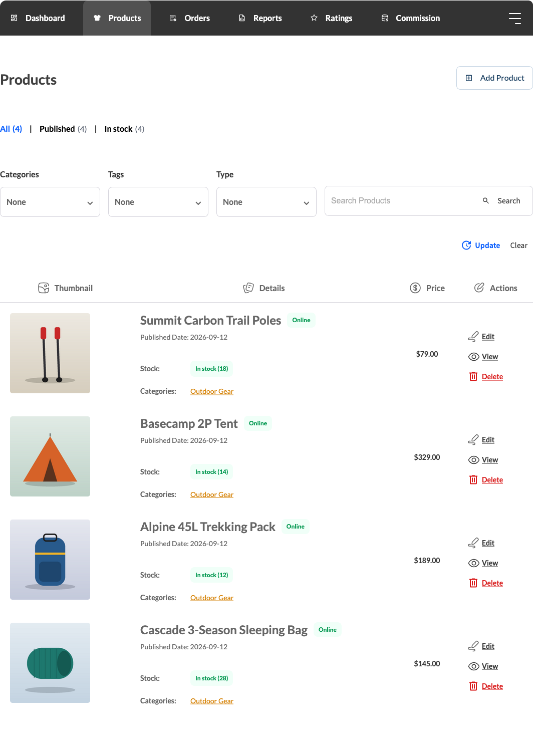
Task: Filter by All (4) products
Action: 11,129
